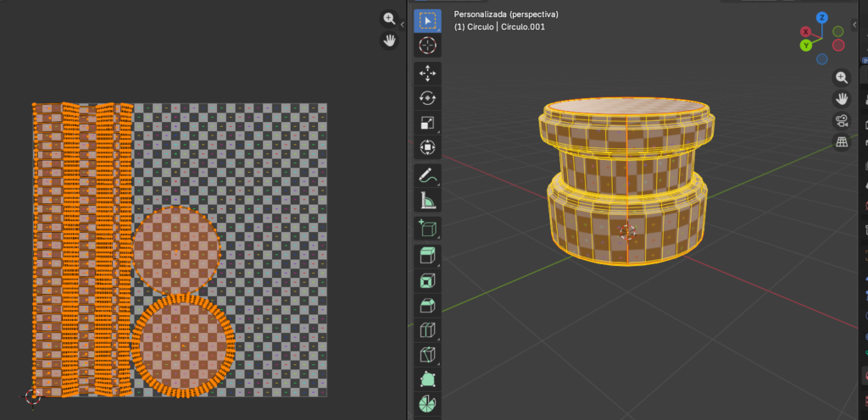Screen dimensions: 868x420
Task: Activate the 3D Cursor tool
Action: coord(427,46)
